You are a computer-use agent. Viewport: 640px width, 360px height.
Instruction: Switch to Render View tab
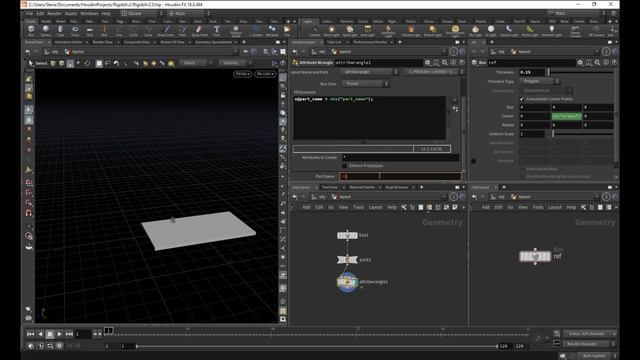coord(102,42)
